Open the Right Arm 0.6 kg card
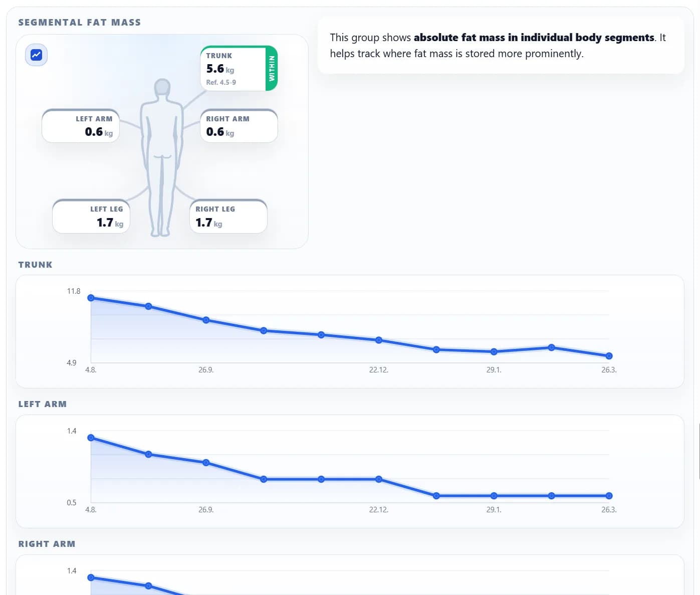 (x=239, y=126)
